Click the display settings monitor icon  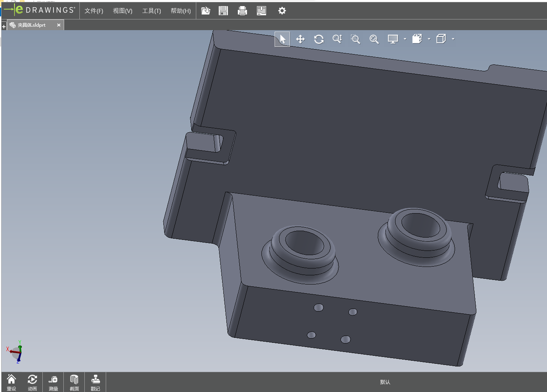[393, 39]
